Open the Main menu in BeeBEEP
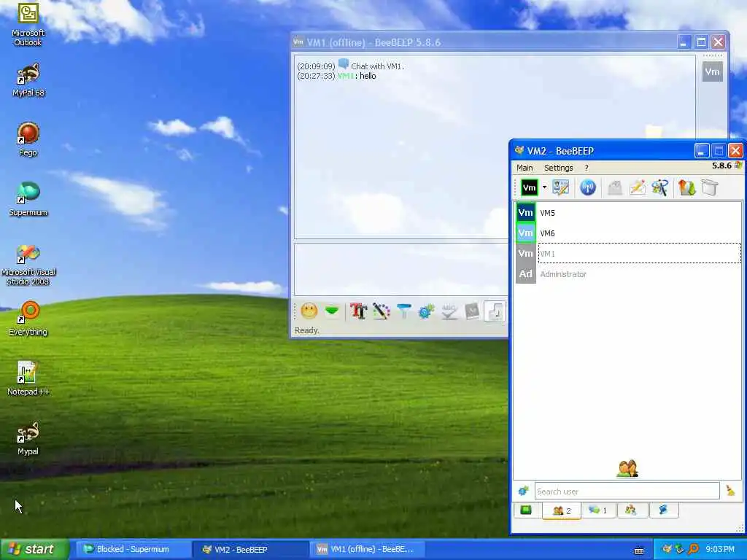 pyautogui.click(x=525, y=168)
